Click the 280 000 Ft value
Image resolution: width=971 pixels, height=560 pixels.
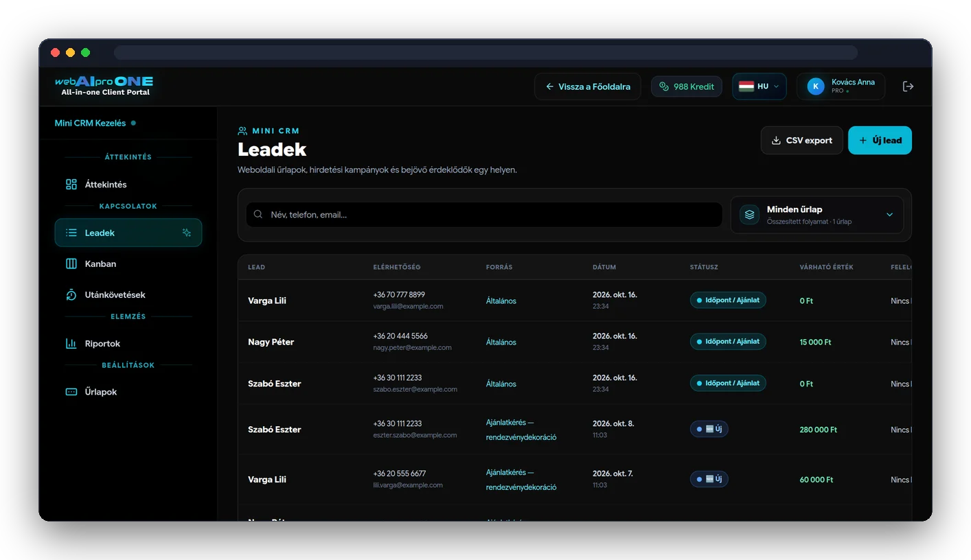(819, 430)
